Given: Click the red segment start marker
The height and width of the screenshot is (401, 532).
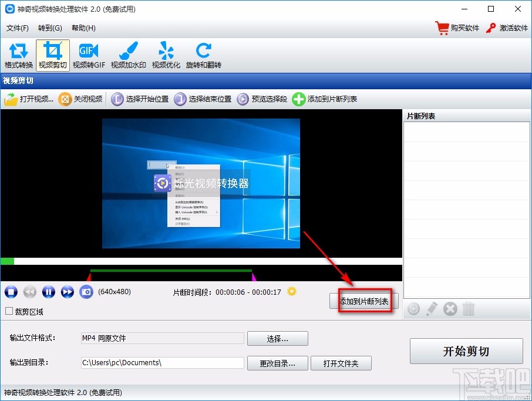Looking at the screenshot, I should (89, 277).
